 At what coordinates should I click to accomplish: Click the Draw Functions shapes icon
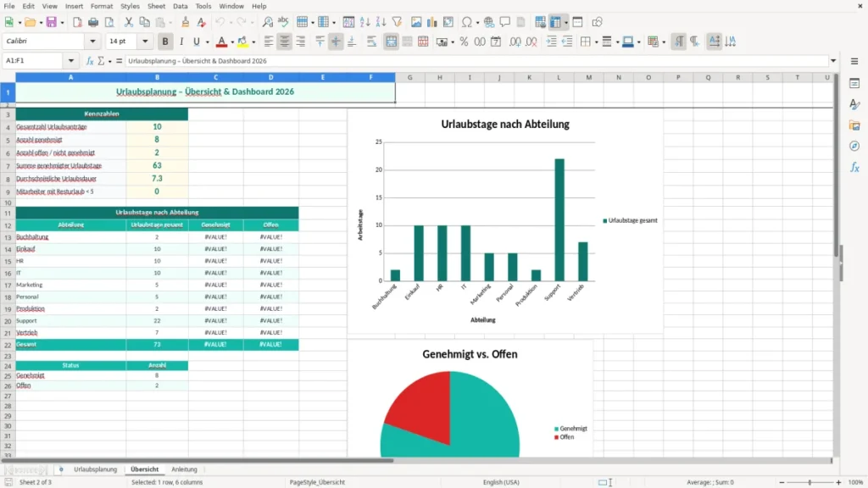point(597,22)
